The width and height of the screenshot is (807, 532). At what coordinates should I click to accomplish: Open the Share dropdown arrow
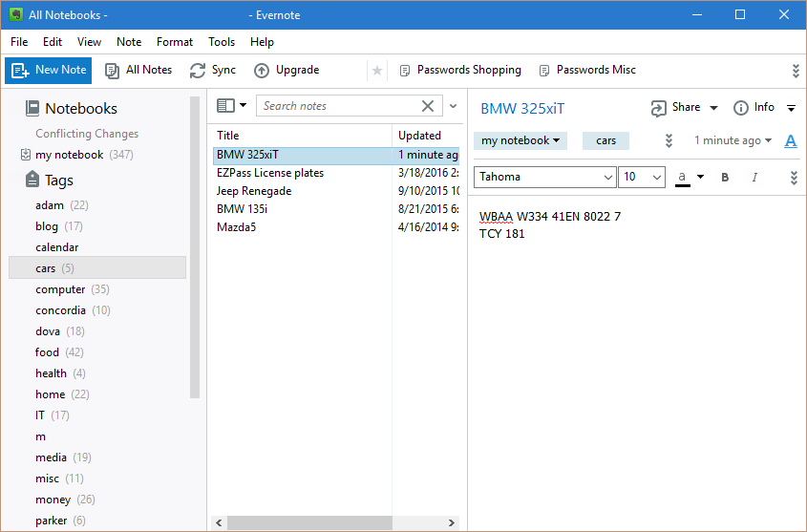(x=713, y=108)
